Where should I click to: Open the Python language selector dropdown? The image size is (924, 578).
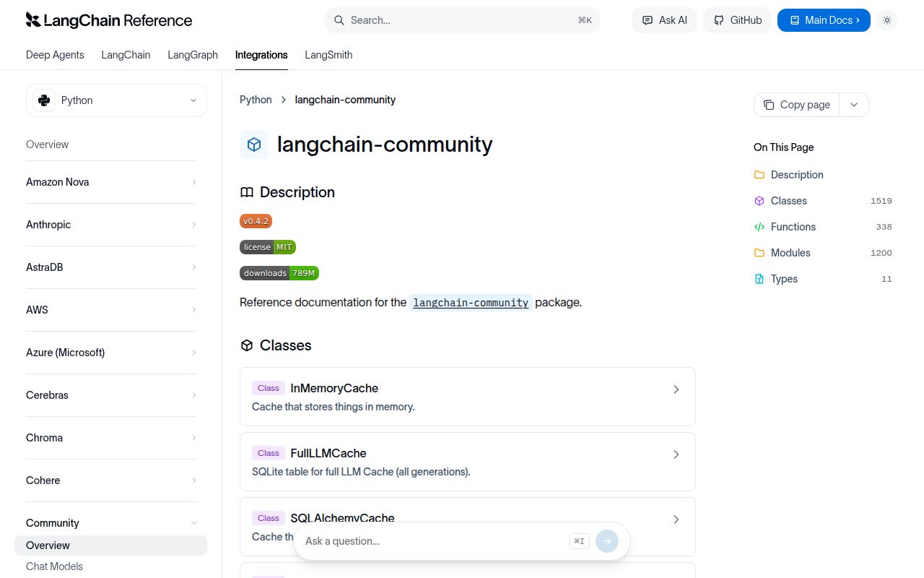pyautogui.click(x=116, y=100)
